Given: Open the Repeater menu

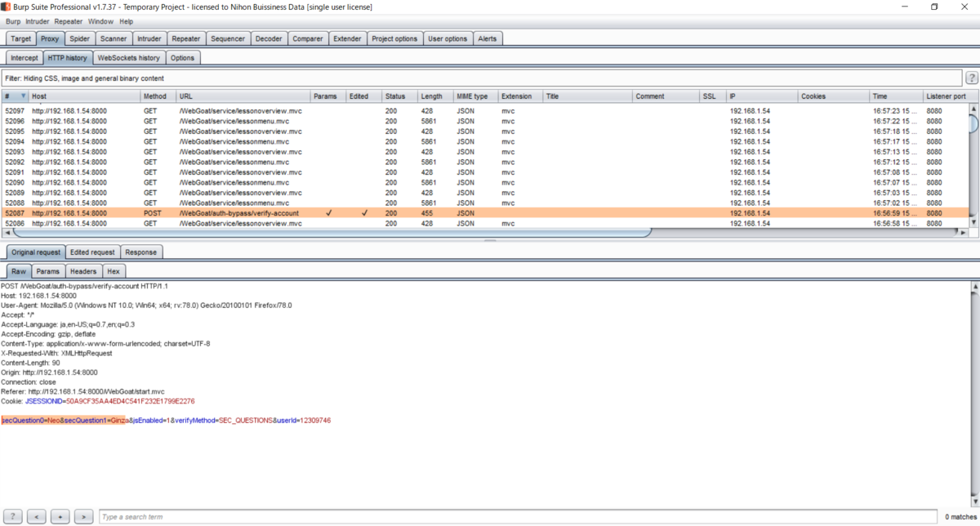Looking at the screenshot, I should (x=69, y=21).
